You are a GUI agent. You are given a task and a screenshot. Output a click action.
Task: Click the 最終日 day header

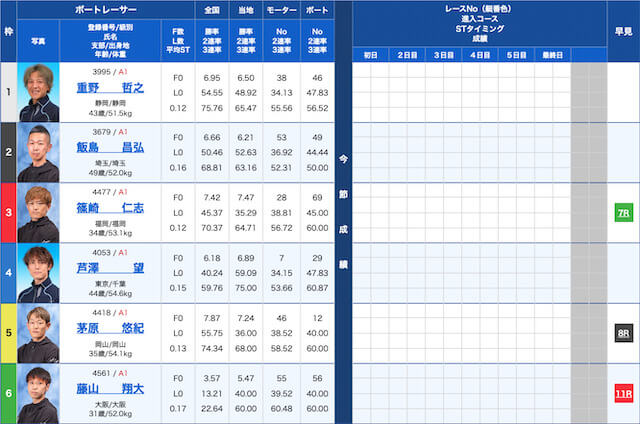[x=552, y=55]
